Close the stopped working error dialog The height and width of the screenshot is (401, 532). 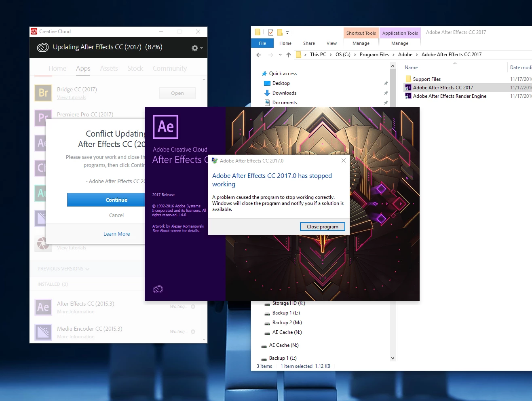343,160
